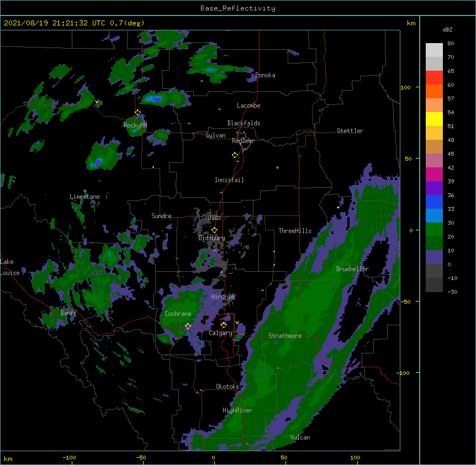476x465 pixels.
Task: Click the Sylvan label
Action: tap(215, 135)
